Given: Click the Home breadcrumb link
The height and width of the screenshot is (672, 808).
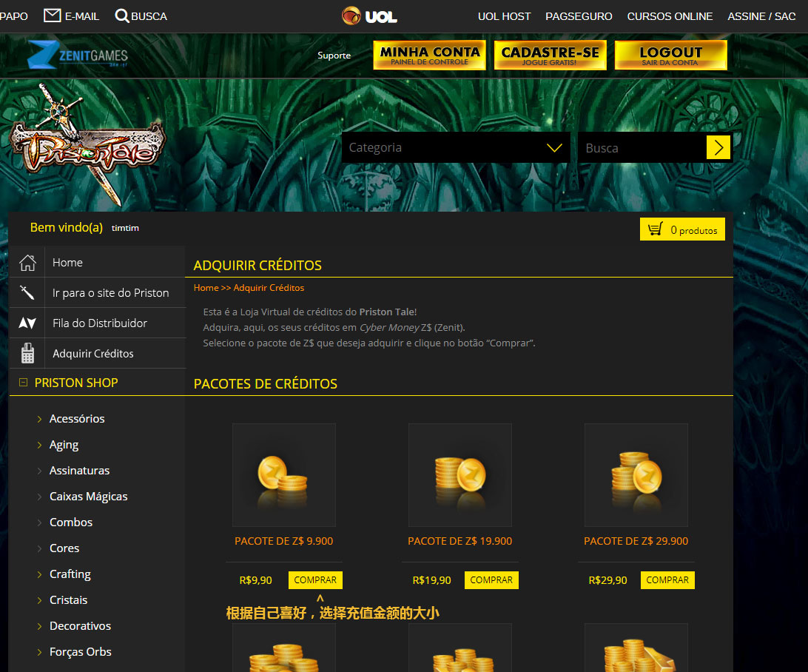Looking at the screenshot, I should point(206,288).
